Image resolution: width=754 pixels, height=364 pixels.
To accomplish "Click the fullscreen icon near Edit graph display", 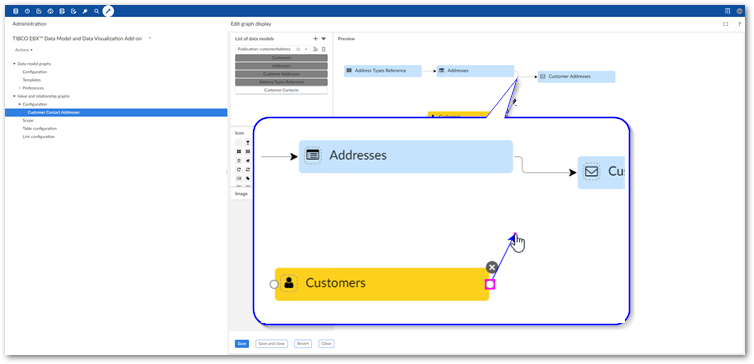I will 726,24.
